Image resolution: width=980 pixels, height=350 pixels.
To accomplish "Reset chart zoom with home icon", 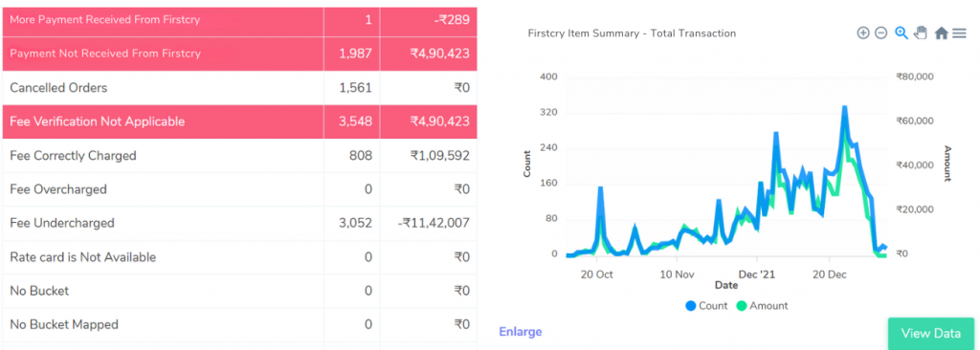I will 942,33.
